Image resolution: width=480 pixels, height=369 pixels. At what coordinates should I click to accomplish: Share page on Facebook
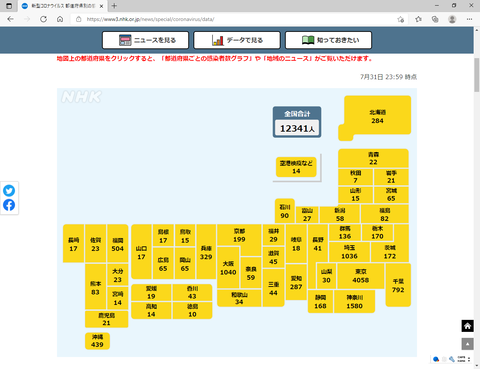pyautogui.click(x=9, y=205)
